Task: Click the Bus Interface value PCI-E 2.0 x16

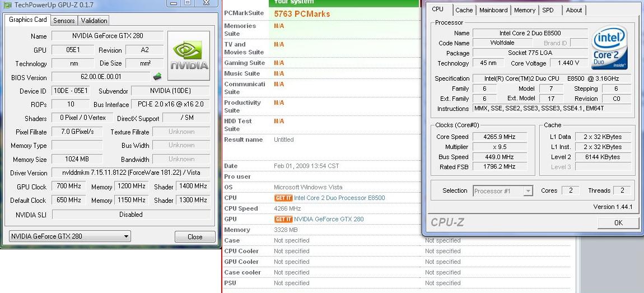Action: 170,104
